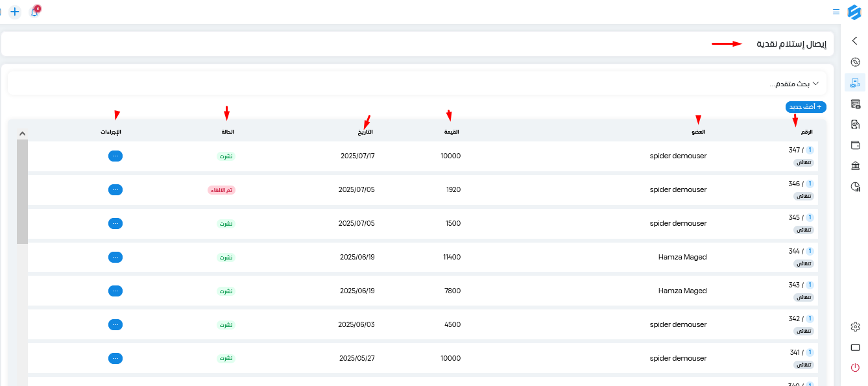Screen dimensions: 868x386
Task: Open settings gear icon in sidebar
Action: [x=855, y=326]
